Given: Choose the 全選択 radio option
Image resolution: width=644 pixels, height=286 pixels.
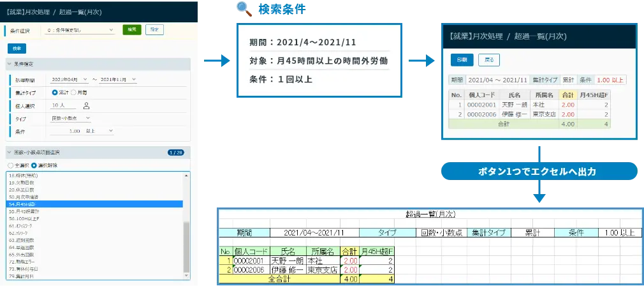Looking at the screenshot, I should point(10,165).
